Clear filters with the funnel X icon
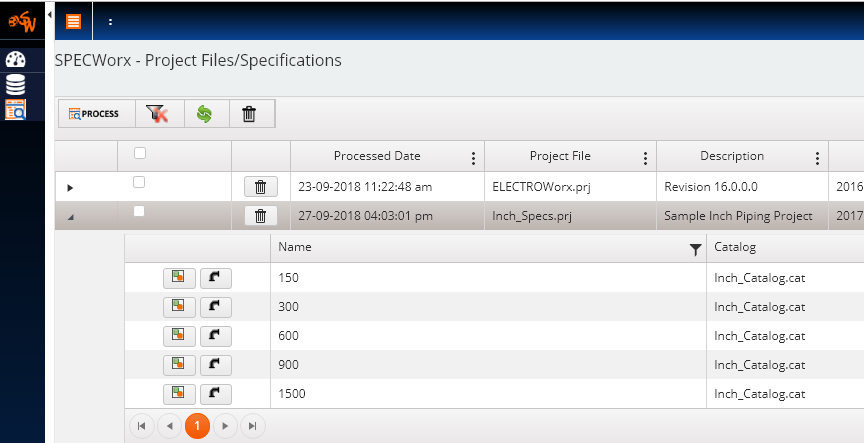Screen dimensions: 864x443 point(159,114)
